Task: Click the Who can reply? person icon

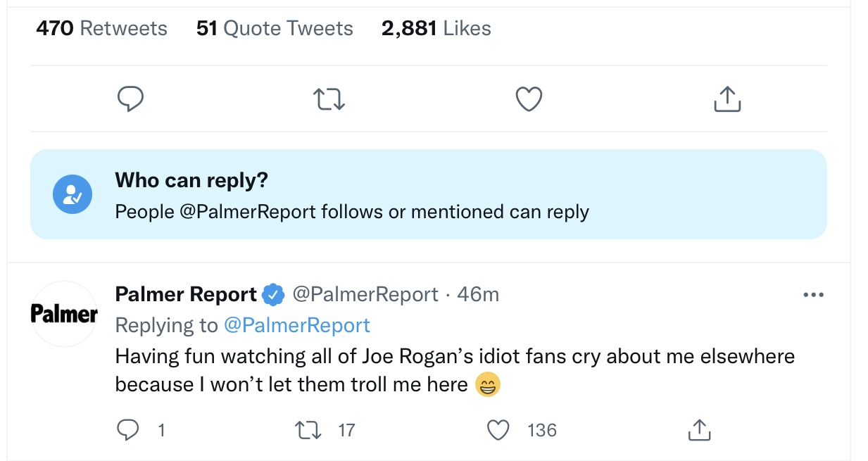Action: (x=73, y=194)
